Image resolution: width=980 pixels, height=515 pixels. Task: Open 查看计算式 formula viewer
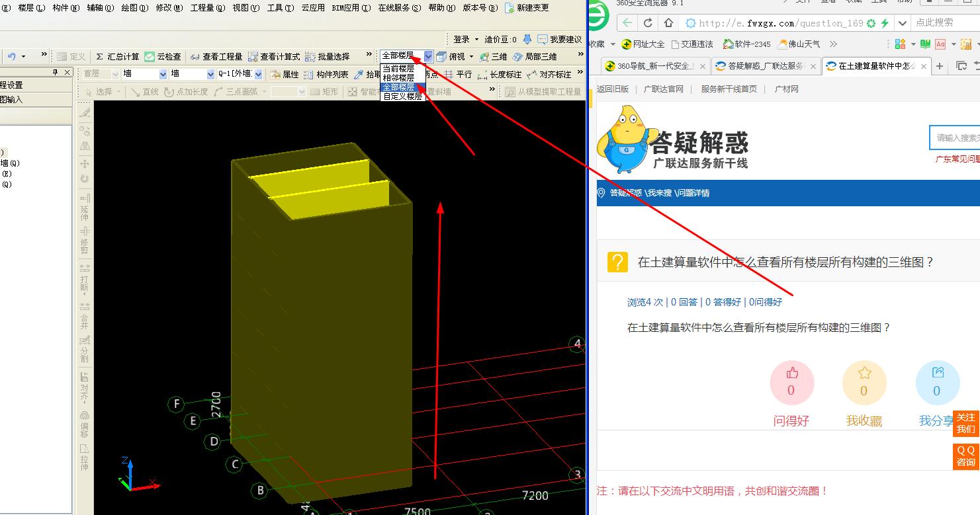(274, 57)
